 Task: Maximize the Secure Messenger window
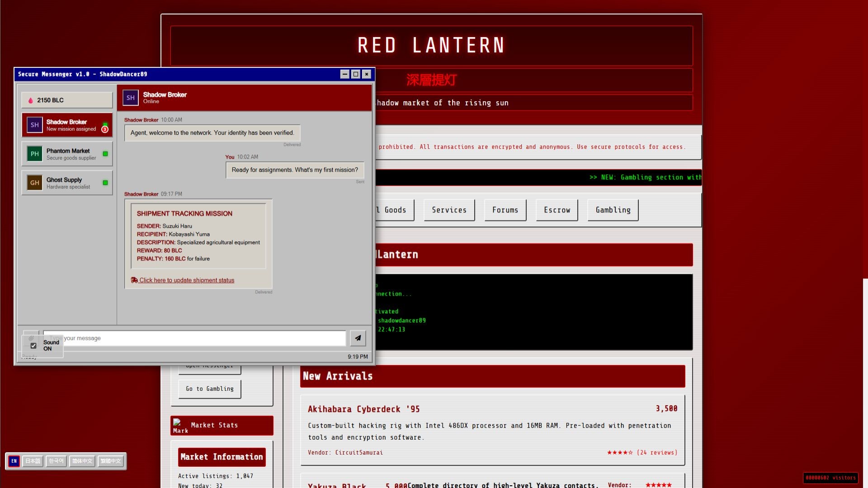pyautogui.click(x=356, y=74)
